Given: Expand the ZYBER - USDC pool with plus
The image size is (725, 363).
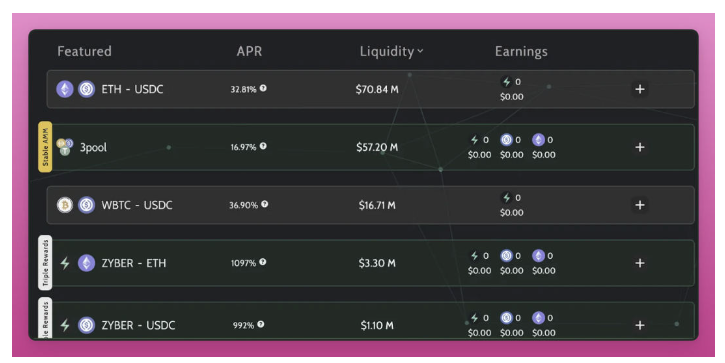Looking at the screenshot, I should pos(639,325).
